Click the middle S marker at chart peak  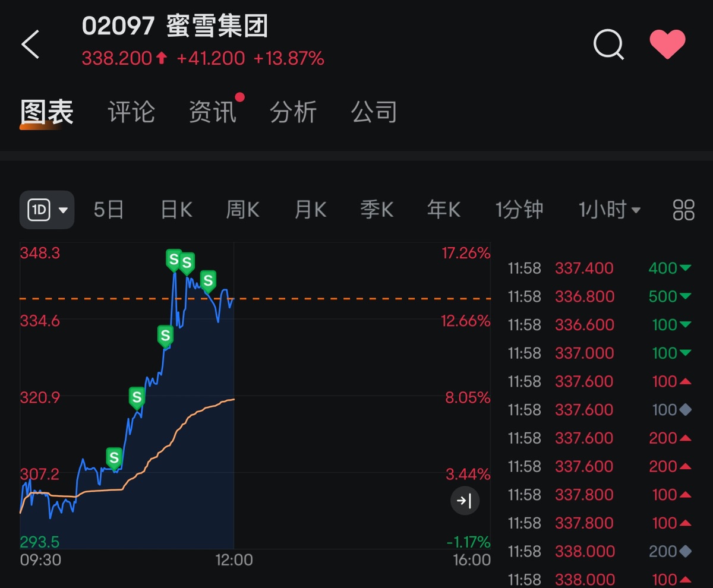pos(187,263)
